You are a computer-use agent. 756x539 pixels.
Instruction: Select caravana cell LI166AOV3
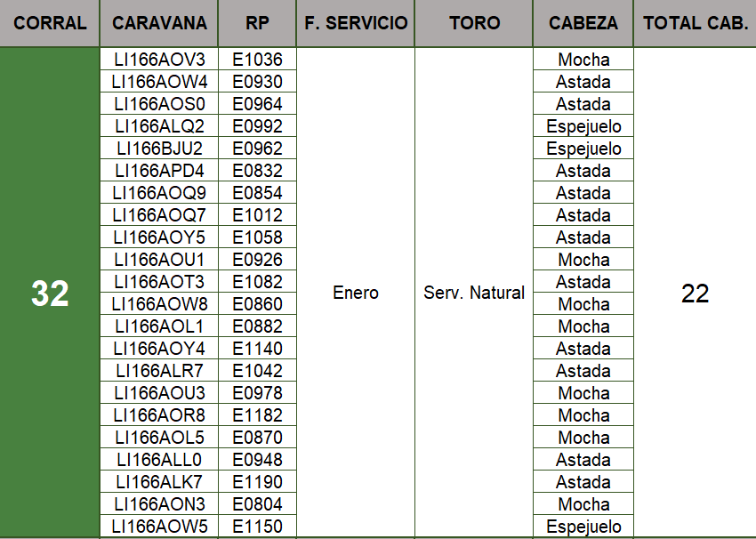point(159,60)
